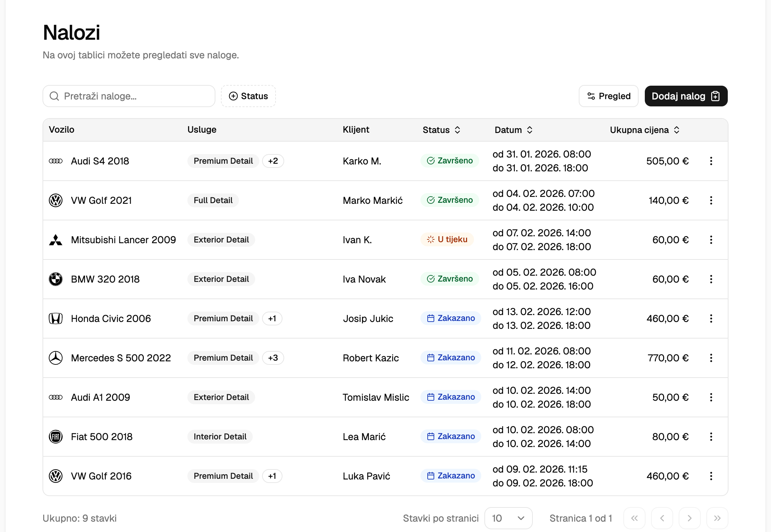The height and width of the screenshot is (532, 771).
Task: Open the Status filter dropdown
Action: (x=248, y=96)
